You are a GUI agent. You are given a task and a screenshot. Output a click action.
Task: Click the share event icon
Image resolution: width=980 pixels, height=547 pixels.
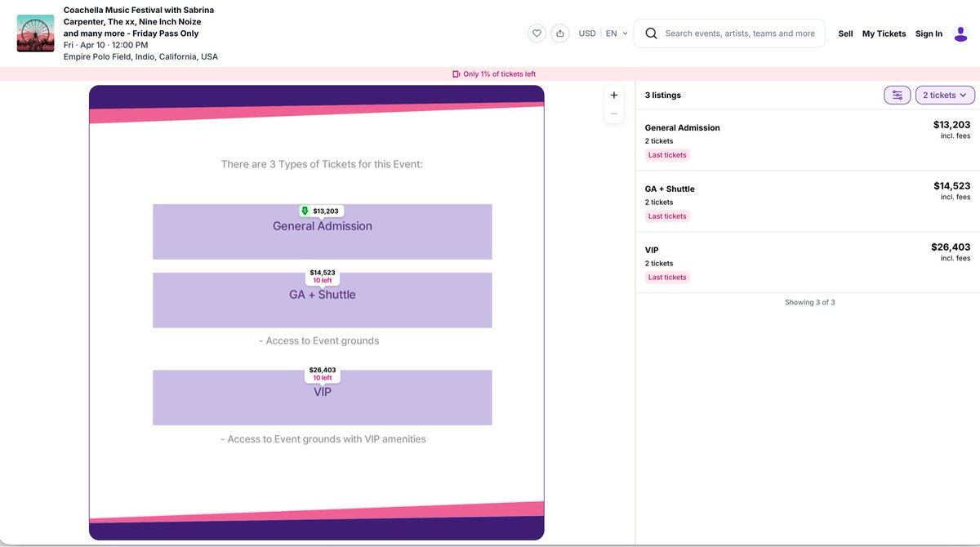click(x=560, y=33)
